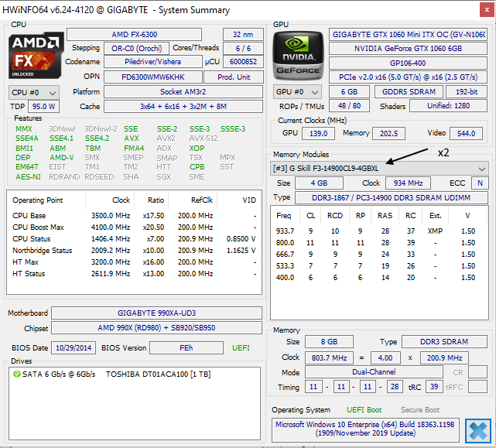The image size is (496, 448).
Task: Expand the memory module G Skill dropdown
Action: pyautogui.click(x=379, y=169)
